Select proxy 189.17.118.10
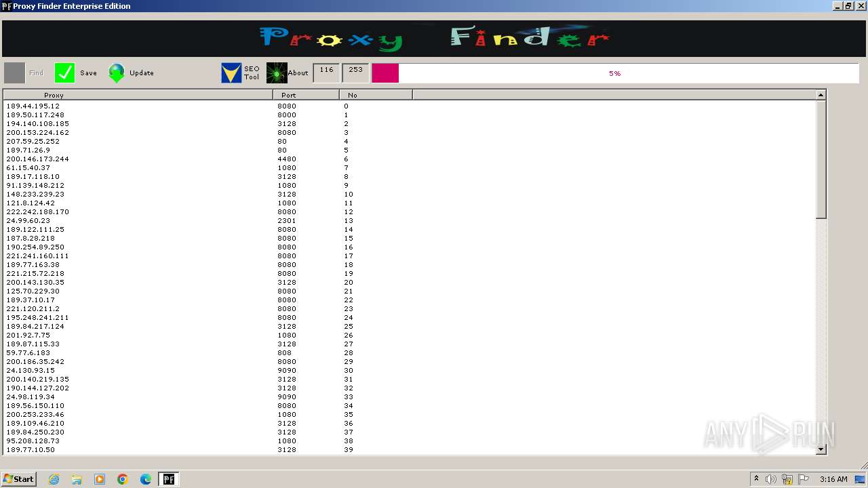Viewport: 868px width, 488px height. tap(33, 177)
